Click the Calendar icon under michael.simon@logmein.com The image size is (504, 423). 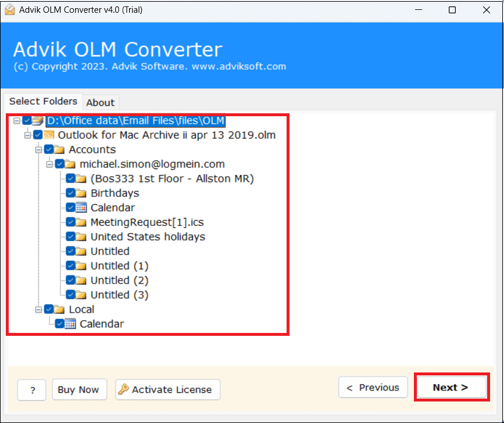tap(81, 207)
